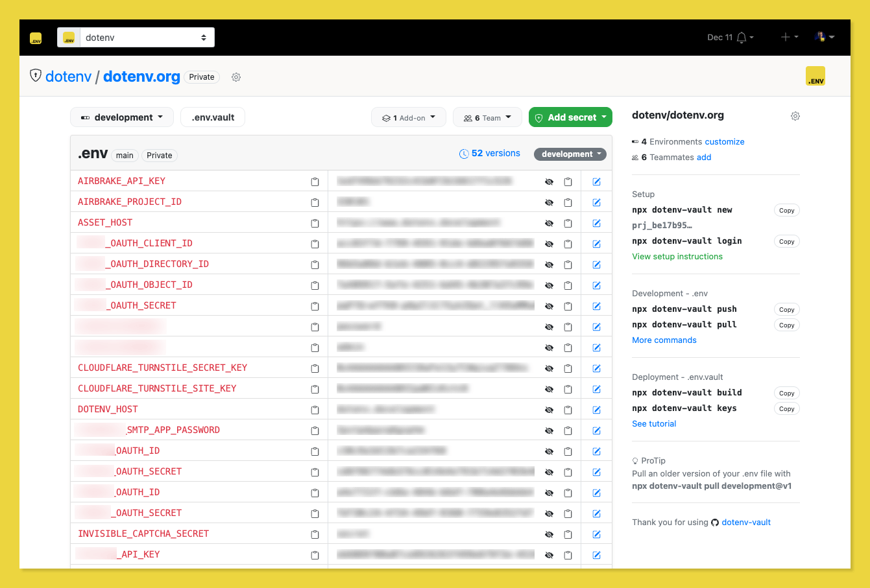Reveal the CLOUDFLARE_TURNSTILE_SITE_KEY value
The image size is (870, 588).
pyautogui.click(x=549, y=390)
